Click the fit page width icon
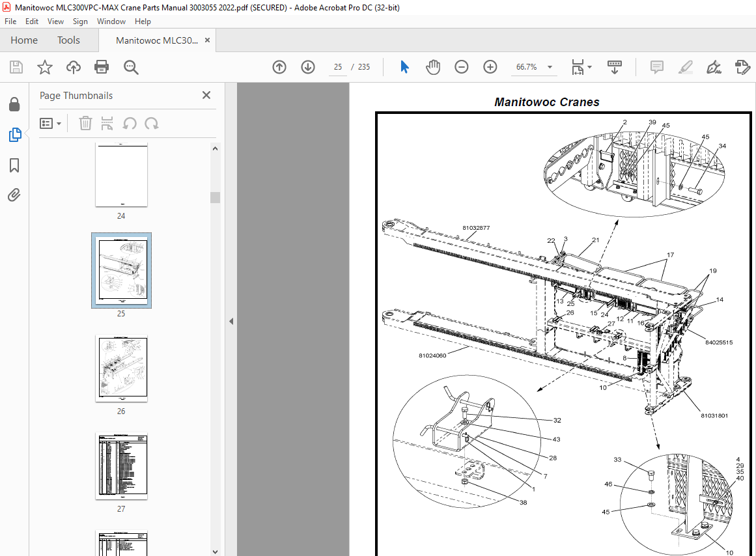756x556 pixels. [x=578, y=67]
